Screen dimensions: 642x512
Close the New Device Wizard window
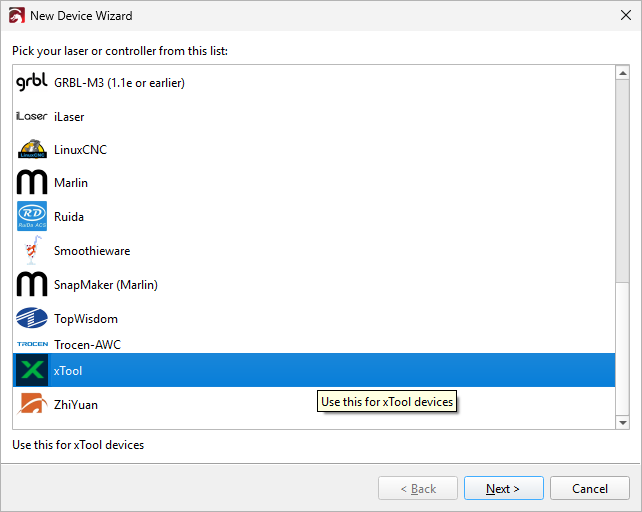(x=626, y=16)
